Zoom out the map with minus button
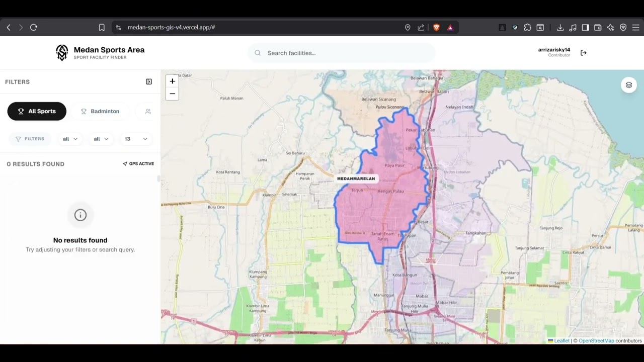Image resolution: width=644 pixels, height=362 pixels. tap(172, 94)
